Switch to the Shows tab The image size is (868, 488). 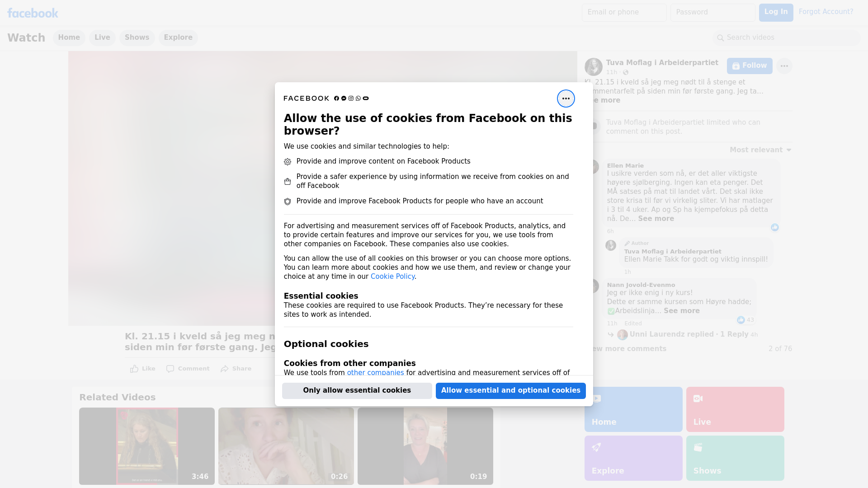(137, 38)
